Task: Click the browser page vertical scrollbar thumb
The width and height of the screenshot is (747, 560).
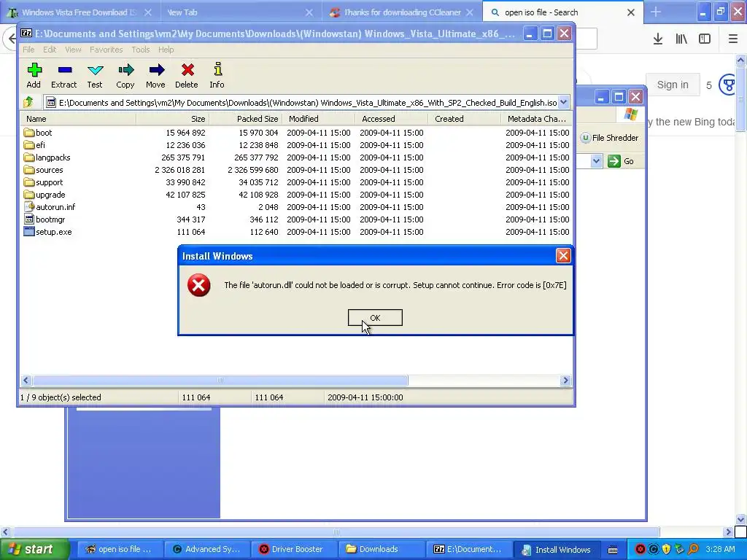Action: tap(740, 98)
